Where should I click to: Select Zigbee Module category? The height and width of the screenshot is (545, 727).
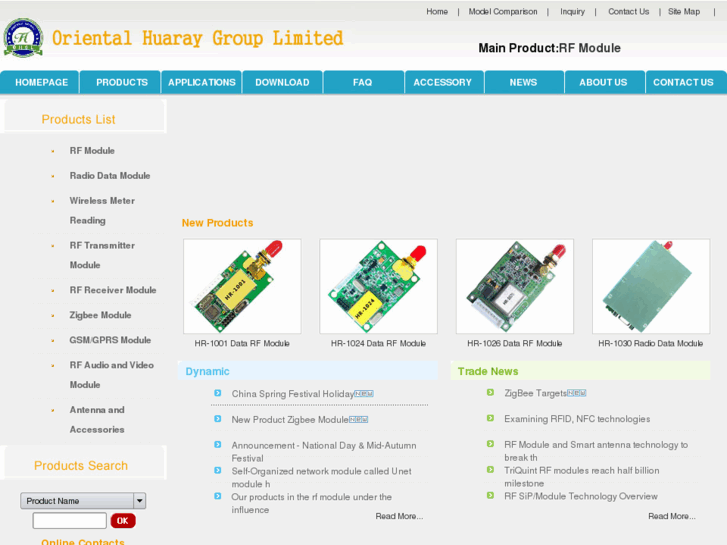tap(100, 315)
